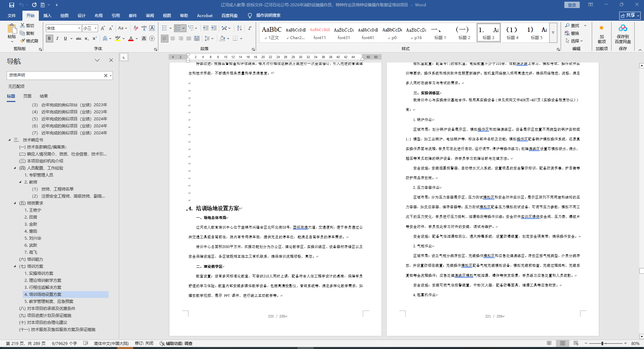Image resolution: width=644 pixels, height=349 pixels.
Task: Toggle bold formatting
Action: click(x=50, y=39)
